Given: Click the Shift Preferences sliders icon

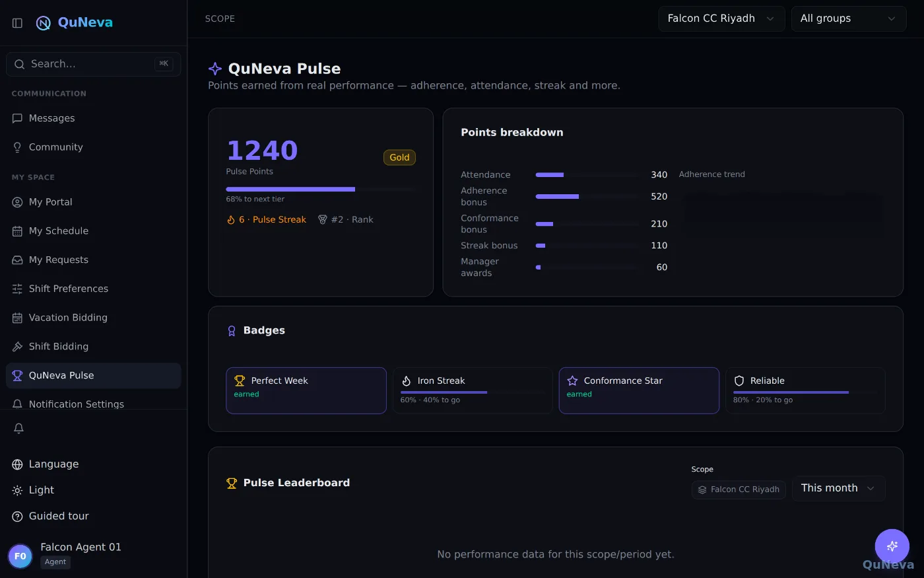Looking at the screenshot, I should pos(17,289).
